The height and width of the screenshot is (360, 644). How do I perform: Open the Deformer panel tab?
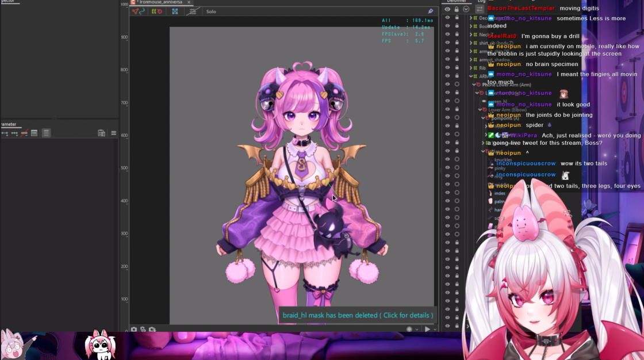click(x=456, y=1)
